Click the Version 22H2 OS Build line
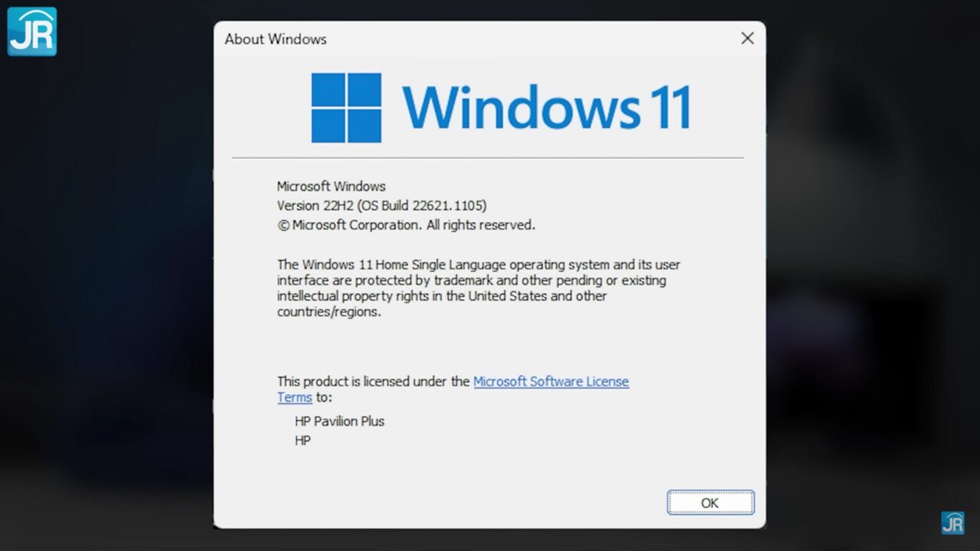Image resolution: width=980 pixels, height=551 pixels. 381,206
